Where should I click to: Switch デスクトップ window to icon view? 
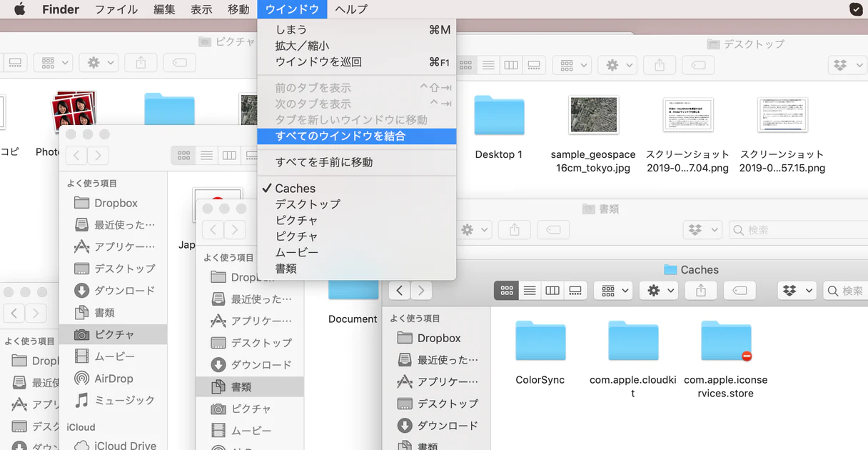(x=466, y=65)
